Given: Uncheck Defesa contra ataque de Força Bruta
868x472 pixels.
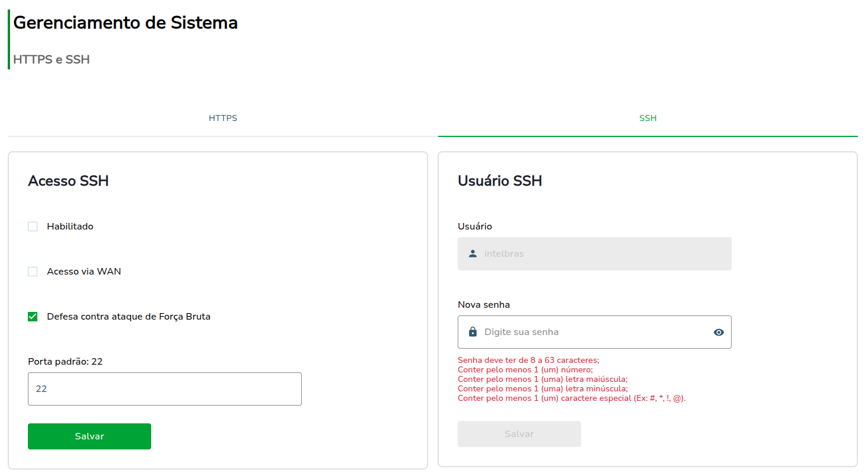Looking at the screenshot, I should click(33, 317).
